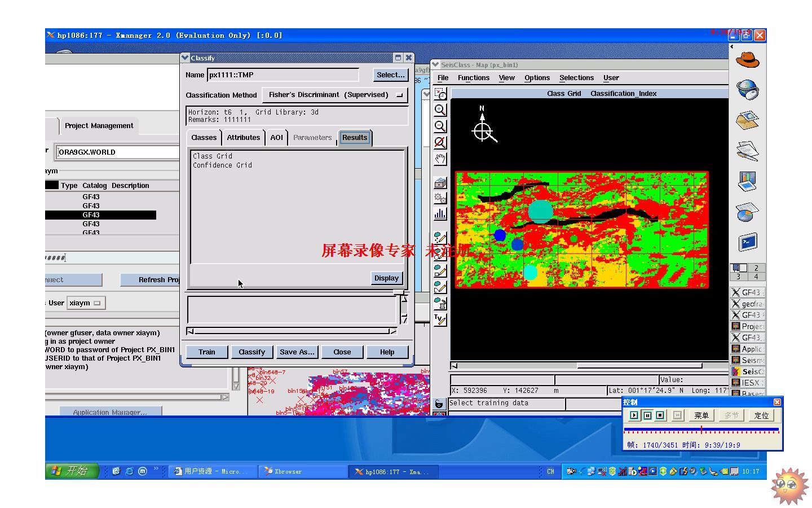Open Classification Method dropdown
The width and height of the screenshot is (812, 508).
pos(335,95)
